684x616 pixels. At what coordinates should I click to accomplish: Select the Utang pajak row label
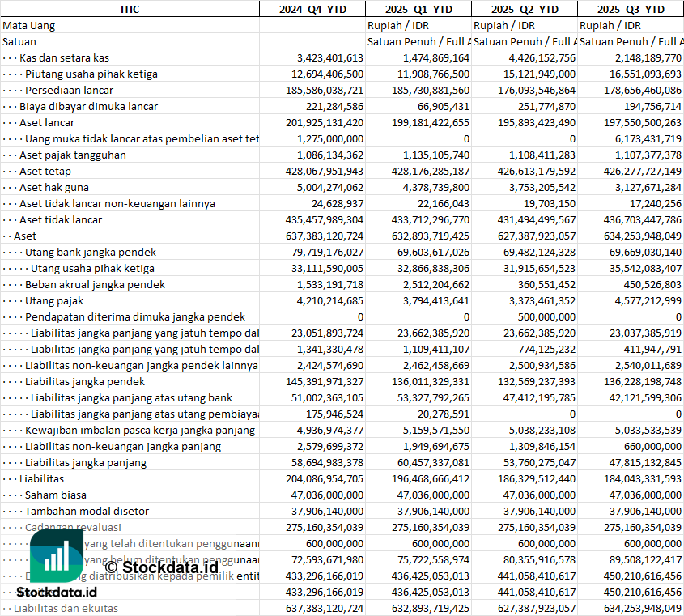pos(53,300)
